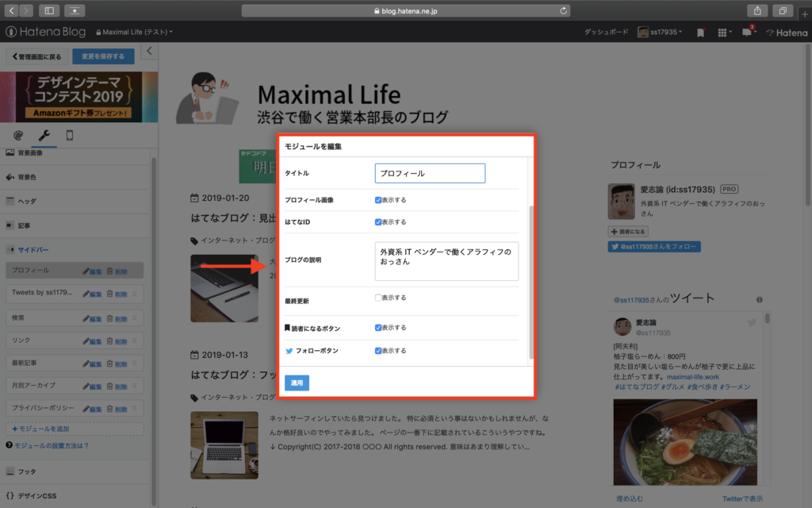Click the デザインテーマコンテスト2019 banner
Viewport: 812px width, 508px height.
(x=79, y=97)
